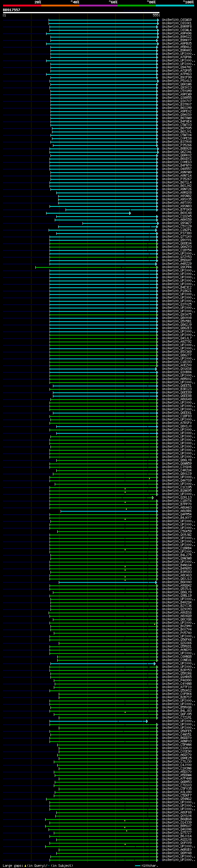Open hit UniRef100_C6SWG9
Screen dimensions: 197x868
(x=177, y=20)
